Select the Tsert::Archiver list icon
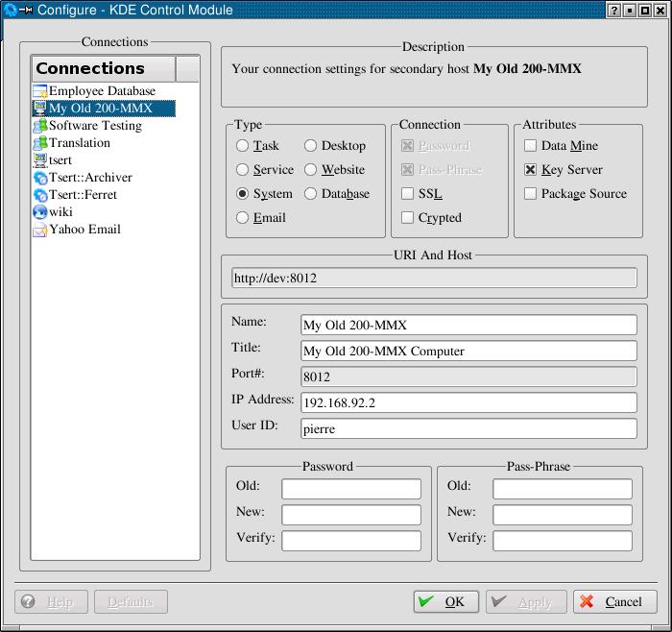The height and width of the screenshot is (632, 672). pos(39,178)
